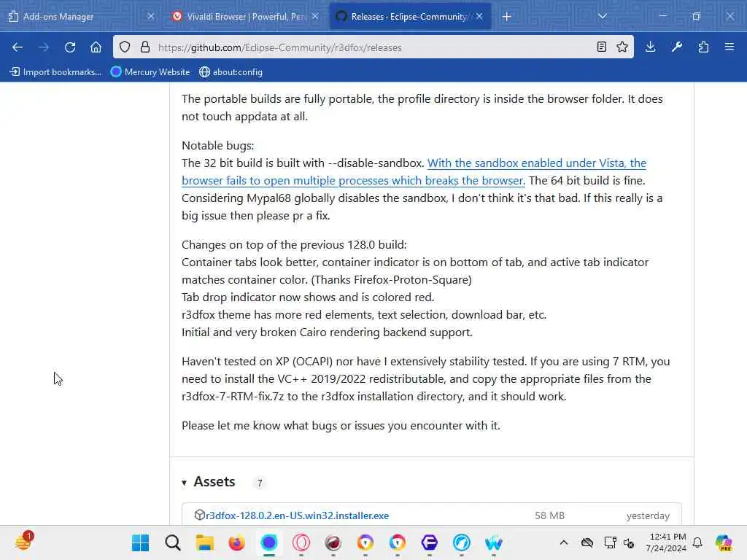Open the widgets notification badge icon
The width and height of the screenshot is (747, 560).
point(24,542)
